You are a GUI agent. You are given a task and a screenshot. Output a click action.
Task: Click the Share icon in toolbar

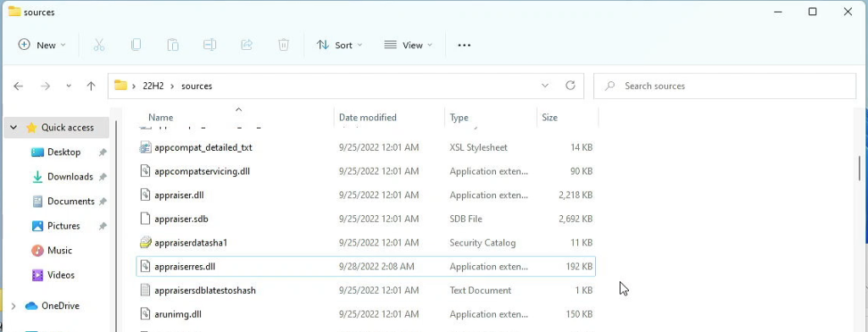point(247,45)
